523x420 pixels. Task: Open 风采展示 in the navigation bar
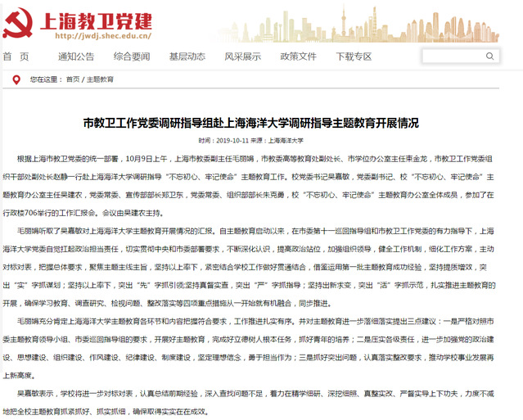(x=242, y=56)
